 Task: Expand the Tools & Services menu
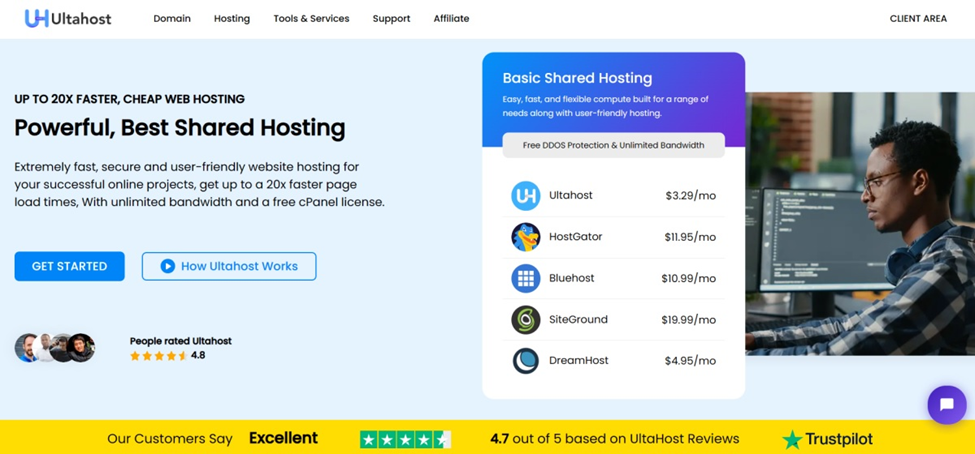coord(311,18)
